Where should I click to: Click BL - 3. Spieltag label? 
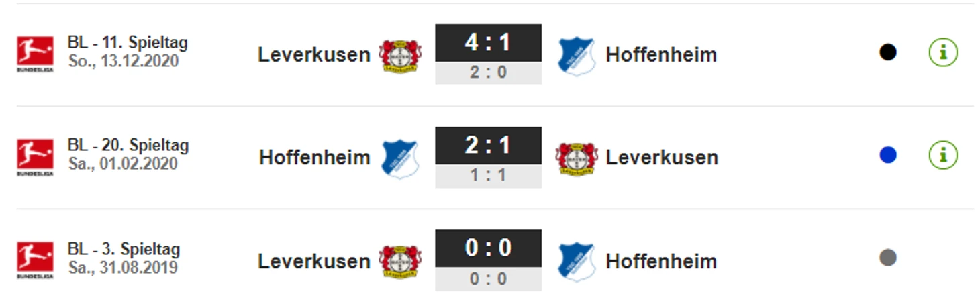(124, 250)
